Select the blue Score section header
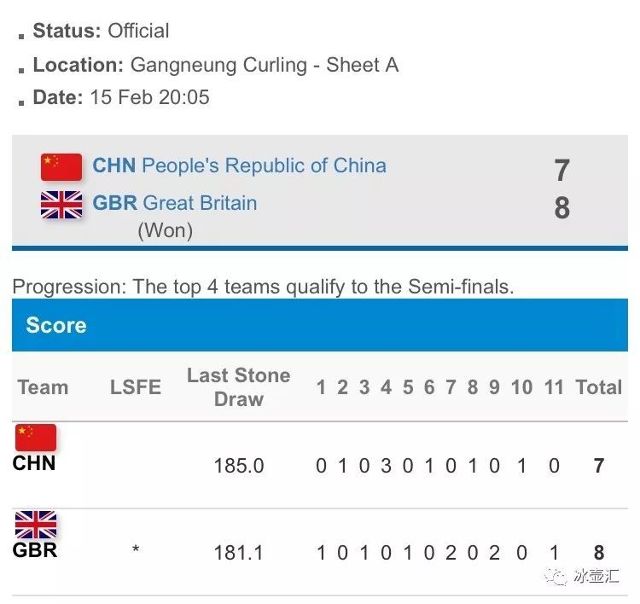640x604 pixels. coord(320,325)
